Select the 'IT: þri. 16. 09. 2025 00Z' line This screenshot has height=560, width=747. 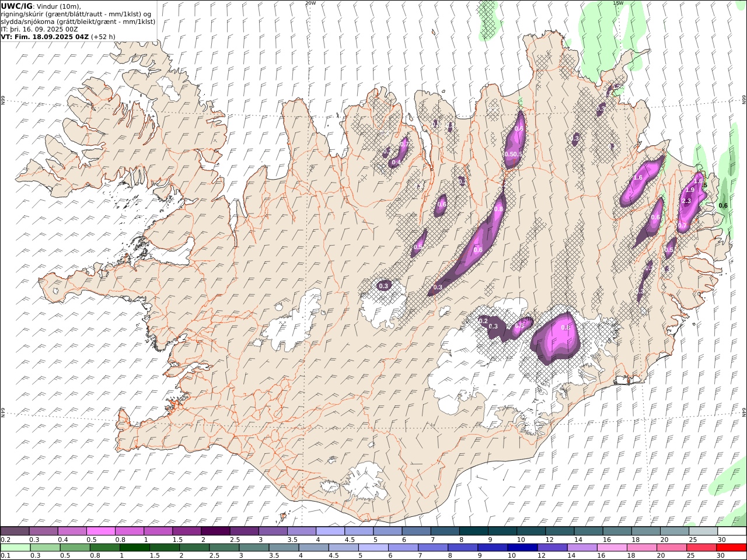click(x=39, y=29)
